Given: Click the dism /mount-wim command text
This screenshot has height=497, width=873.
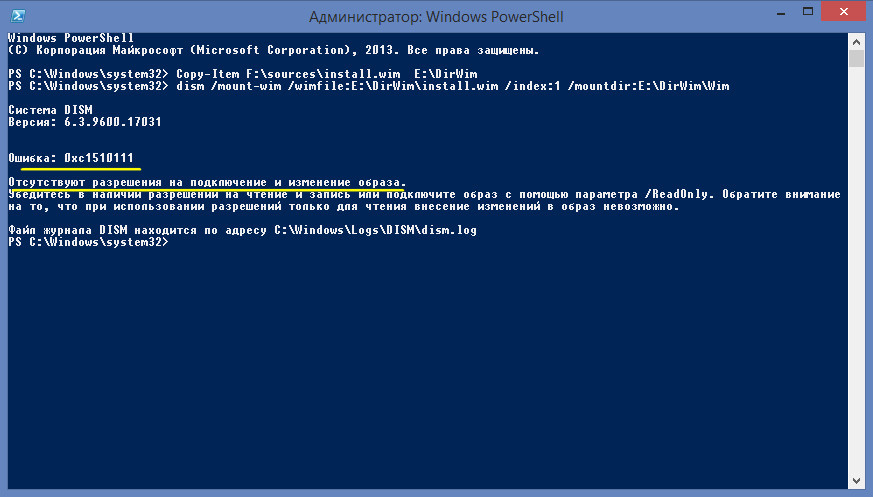Looking at the screenshot, I should coord(453,86).
